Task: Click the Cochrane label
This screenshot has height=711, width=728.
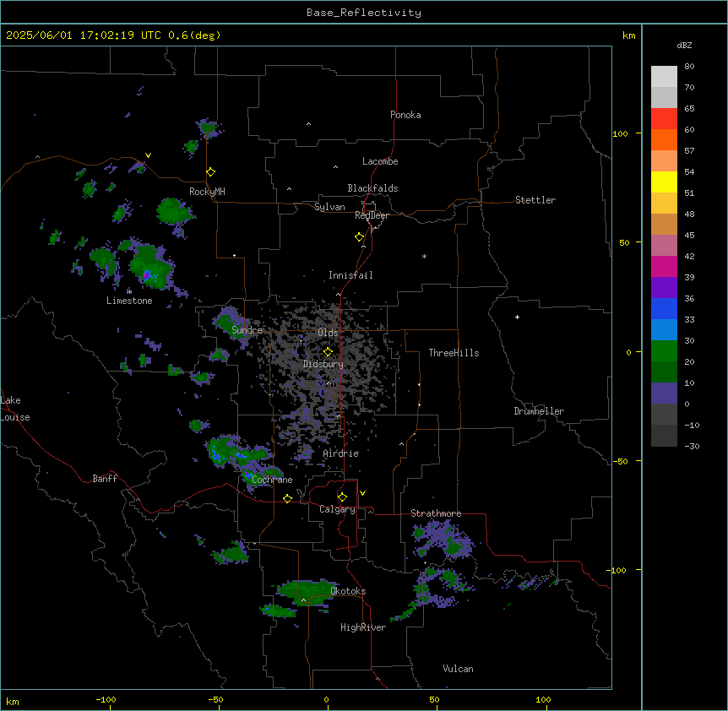Action: click(x=272, y=480)
